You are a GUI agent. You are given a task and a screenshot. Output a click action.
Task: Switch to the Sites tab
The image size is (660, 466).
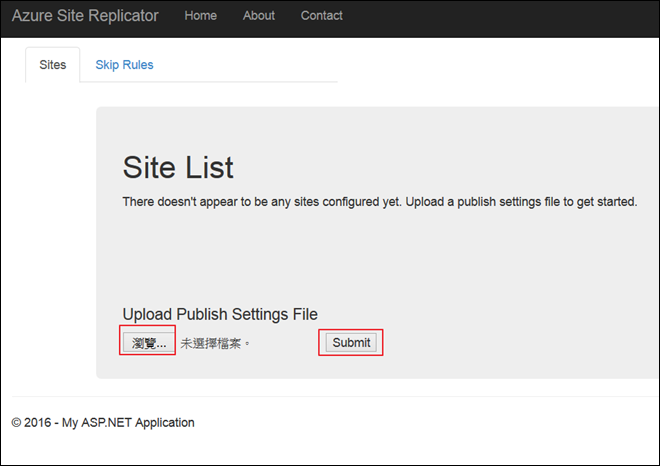point(52,65)
